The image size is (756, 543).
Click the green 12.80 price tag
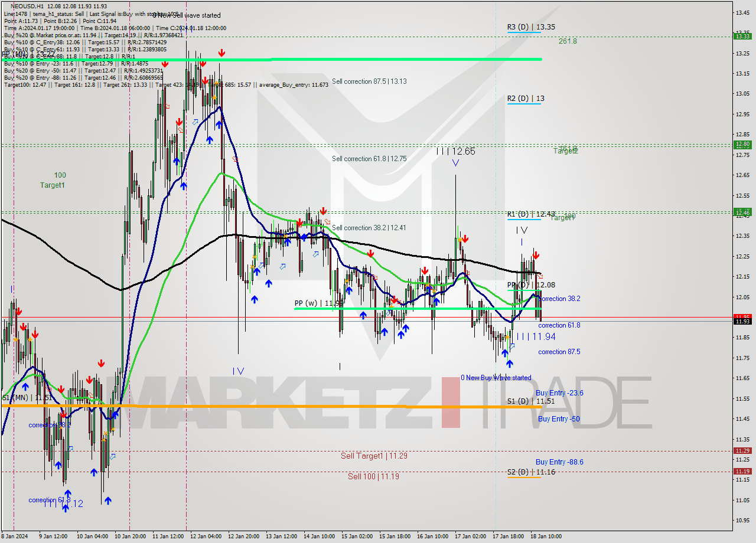point(742,144)
